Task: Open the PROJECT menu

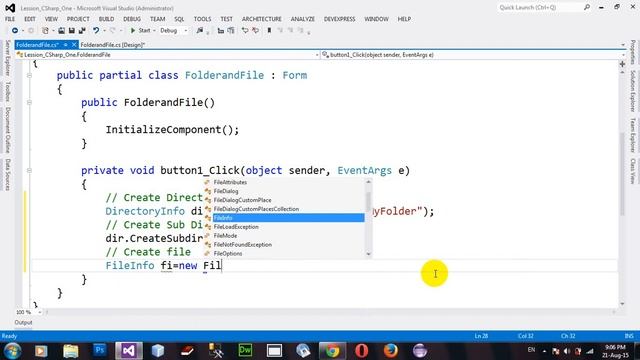Action: tap(78, 19)
